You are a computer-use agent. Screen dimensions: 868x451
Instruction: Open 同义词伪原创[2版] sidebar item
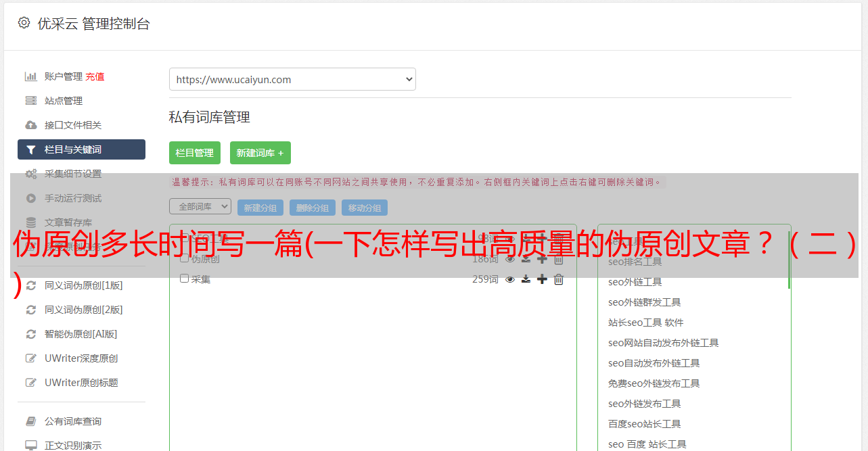point(84,310)
